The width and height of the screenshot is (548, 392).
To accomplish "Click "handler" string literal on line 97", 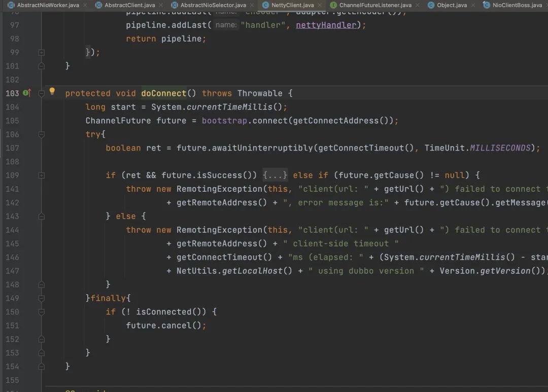I will tap(263, 25).
